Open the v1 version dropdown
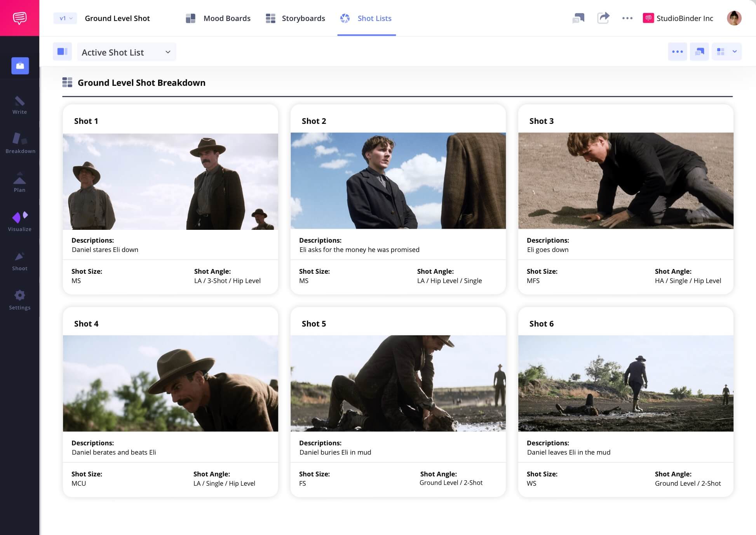The image size is (756, 535). click(65, 18)
